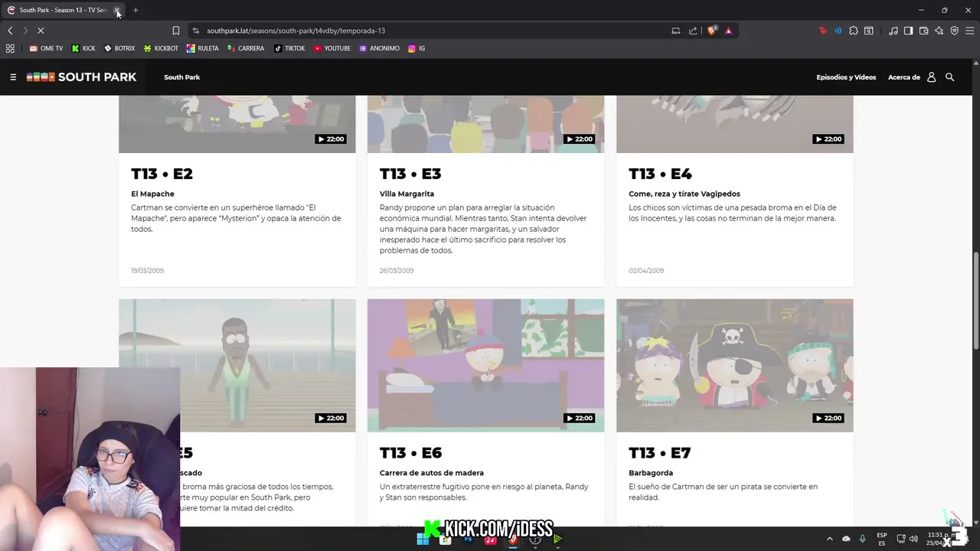Image resolution: width=980 pixels, height=551 pixels.
Task: Open the T13 • E2 heading
Action: click(x=162, y=174)
